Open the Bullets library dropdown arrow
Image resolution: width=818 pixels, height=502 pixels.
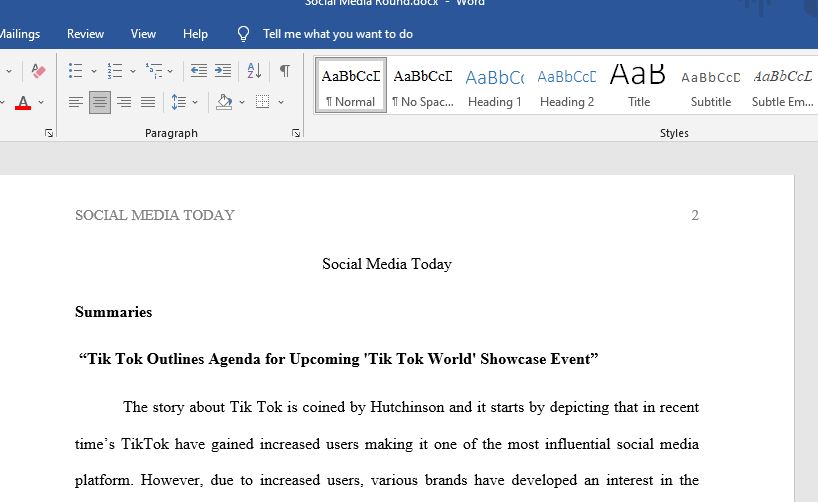(94, 71)
